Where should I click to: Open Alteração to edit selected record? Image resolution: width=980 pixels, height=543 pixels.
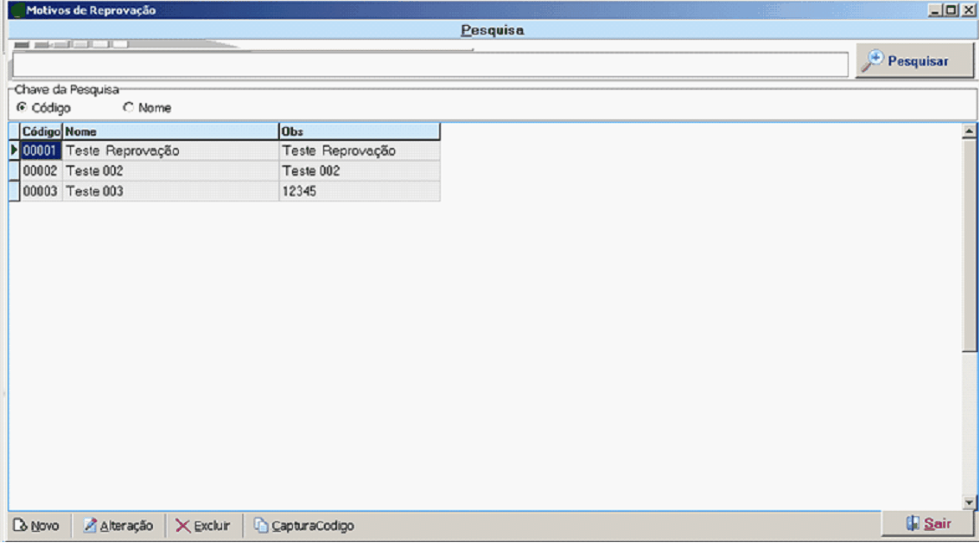(x=118, y=526)
